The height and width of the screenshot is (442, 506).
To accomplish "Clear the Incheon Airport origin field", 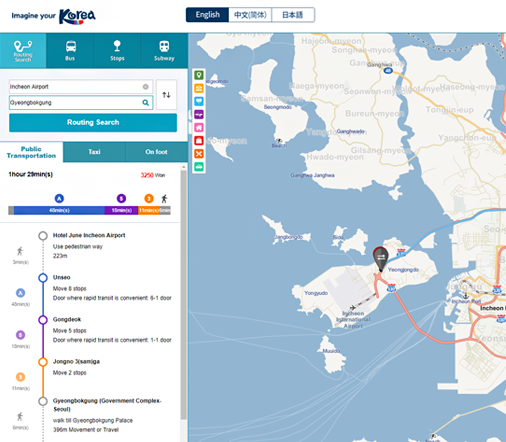I will (146, 87).
